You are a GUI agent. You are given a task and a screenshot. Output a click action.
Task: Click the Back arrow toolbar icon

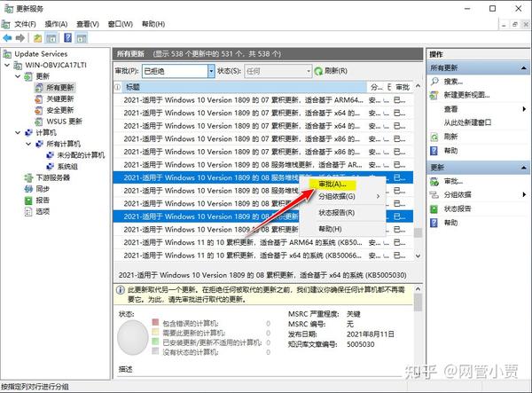click(7, 38)
